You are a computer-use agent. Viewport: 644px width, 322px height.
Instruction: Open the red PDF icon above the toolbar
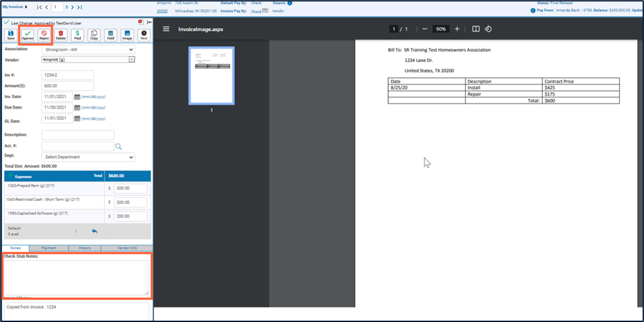[x=141, y=22]
